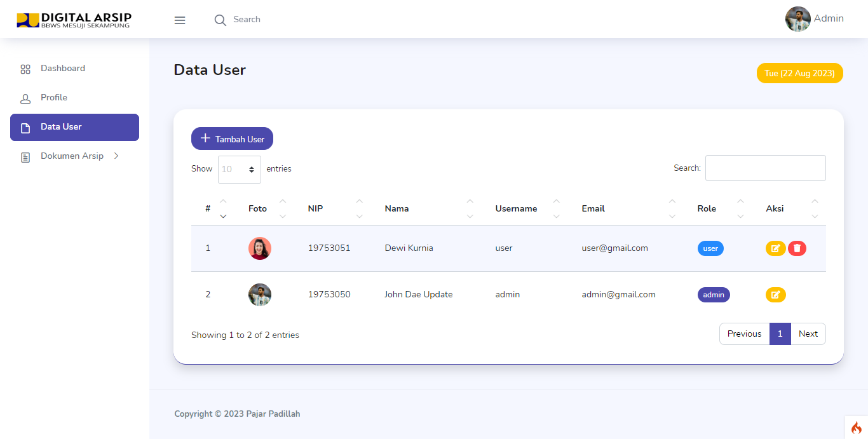The height and width of the screenshot is (439, 868).
Task: Click the Next pagination button
Action: (x=808, y=334)
